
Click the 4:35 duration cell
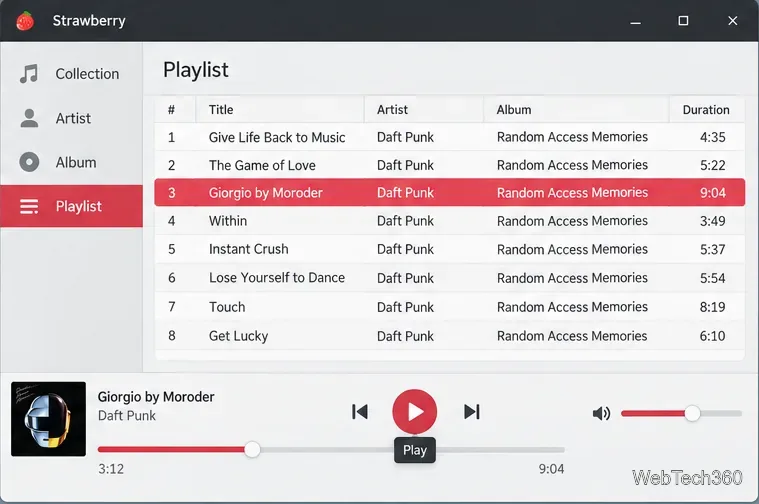(713, 137)
